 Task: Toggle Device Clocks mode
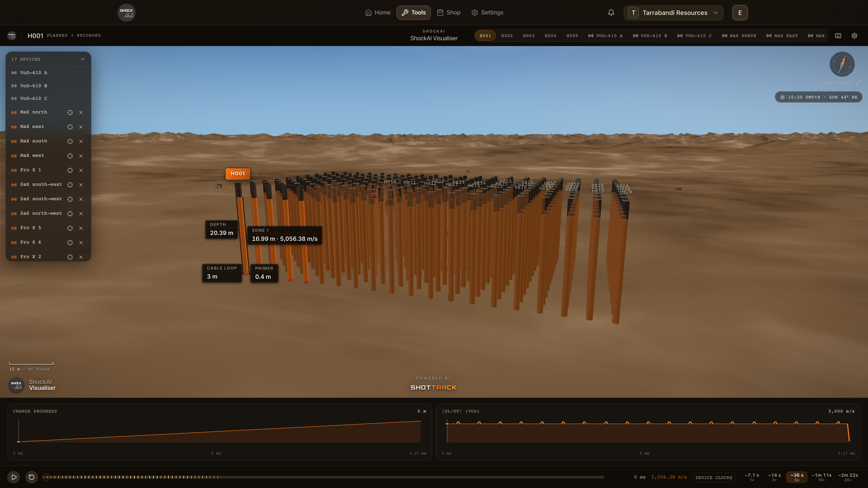click(x=714, y=478)
